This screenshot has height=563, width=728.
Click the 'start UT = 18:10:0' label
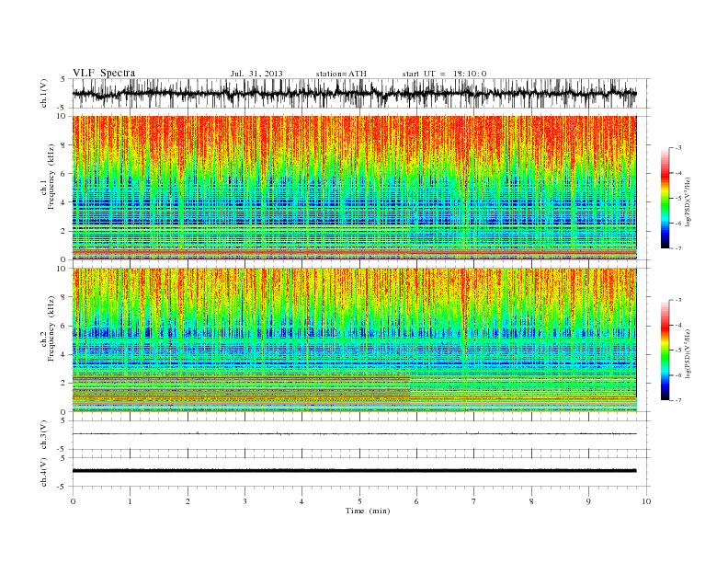tap(444, 74)
